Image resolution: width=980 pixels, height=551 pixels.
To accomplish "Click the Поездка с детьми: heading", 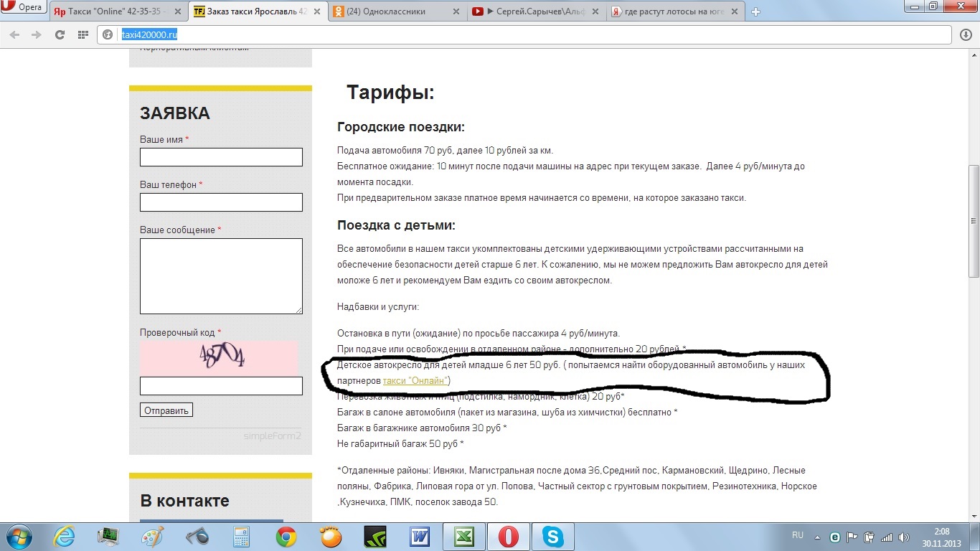I will (x=396, y=225).
